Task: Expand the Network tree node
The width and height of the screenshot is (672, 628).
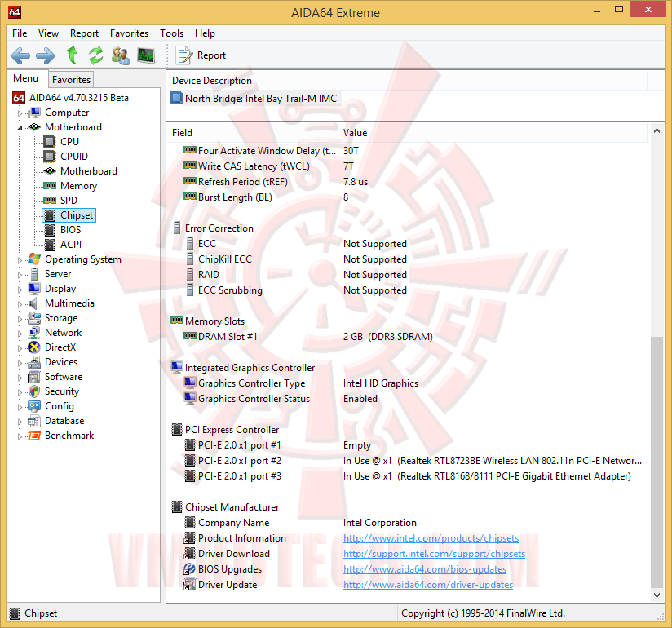Action: 20,334
